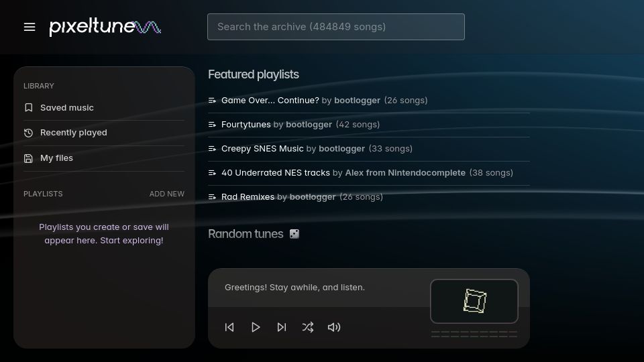Focus the archive search field

click(x=336, y=27)
